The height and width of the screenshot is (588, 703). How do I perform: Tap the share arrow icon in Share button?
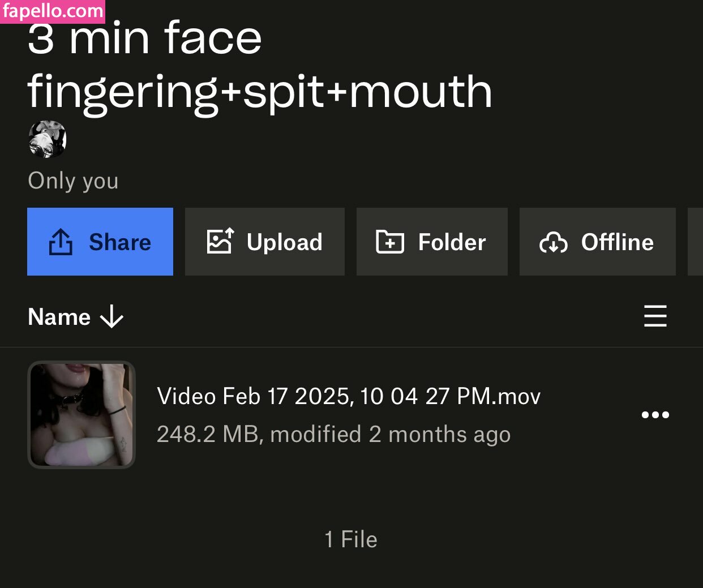tap(61, 242)
